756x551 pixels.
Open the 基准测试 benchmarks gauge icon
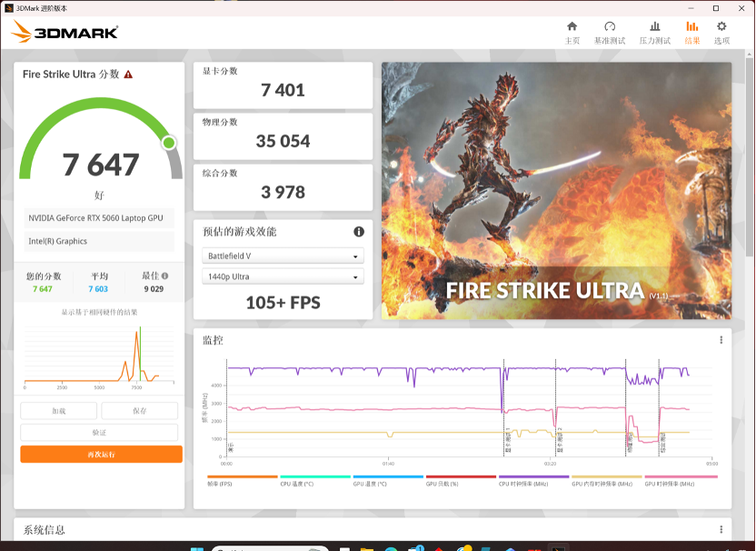click(x=610, y=26)
